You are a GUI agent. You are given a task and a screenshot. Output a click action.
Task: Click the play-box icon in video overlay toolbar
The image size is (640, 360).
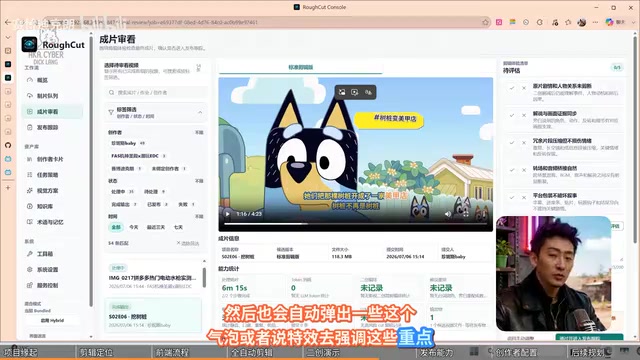[355, 92]
